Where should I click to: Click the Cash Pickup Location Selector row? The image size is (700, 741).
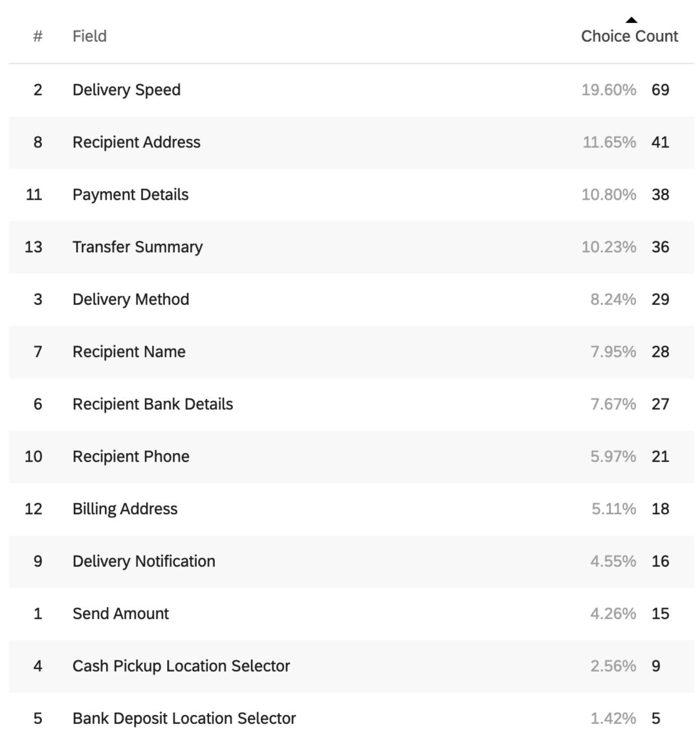pyautogui.click(x=351, y=666)
